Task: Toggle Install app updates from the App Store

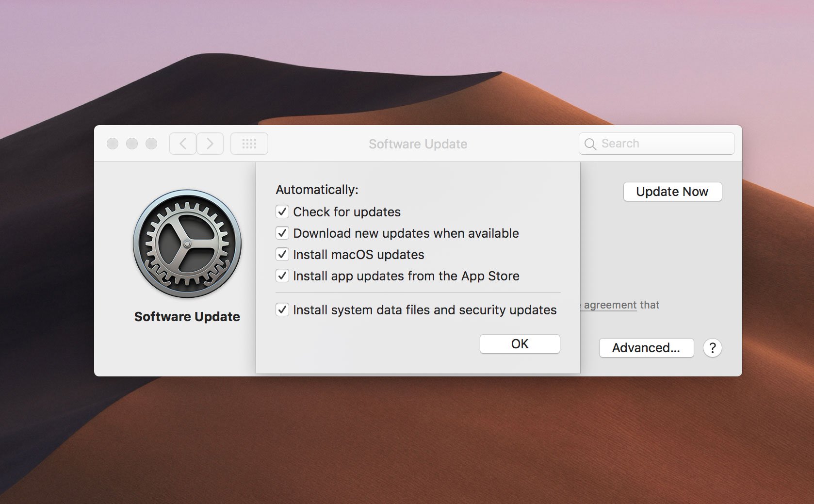Action: [x=282, y=276]
